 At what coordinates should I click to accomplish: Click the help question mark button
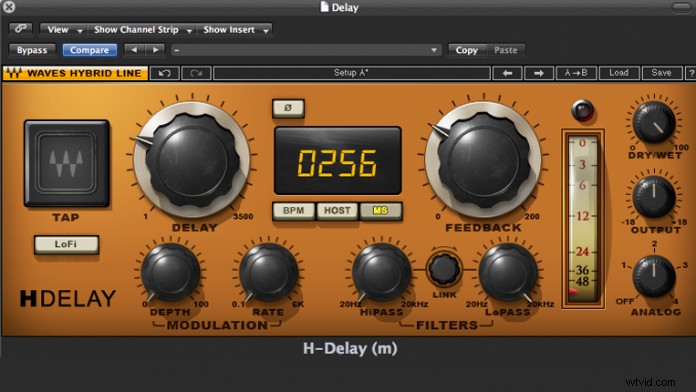[x=691, y=73]
